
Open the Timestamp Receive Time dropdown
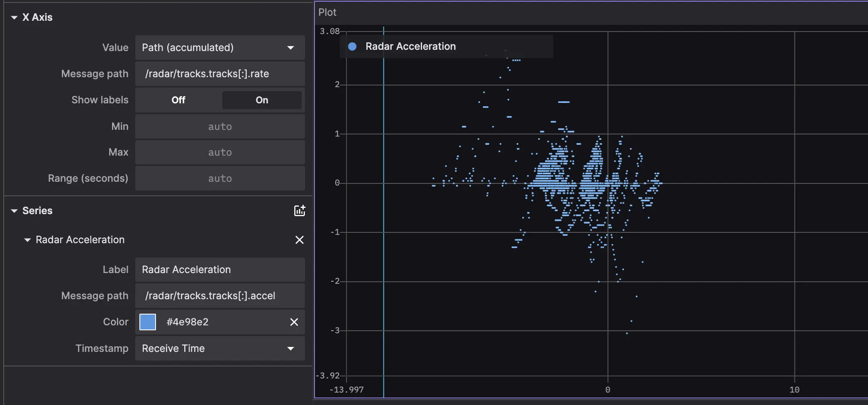tap(219, 349)
